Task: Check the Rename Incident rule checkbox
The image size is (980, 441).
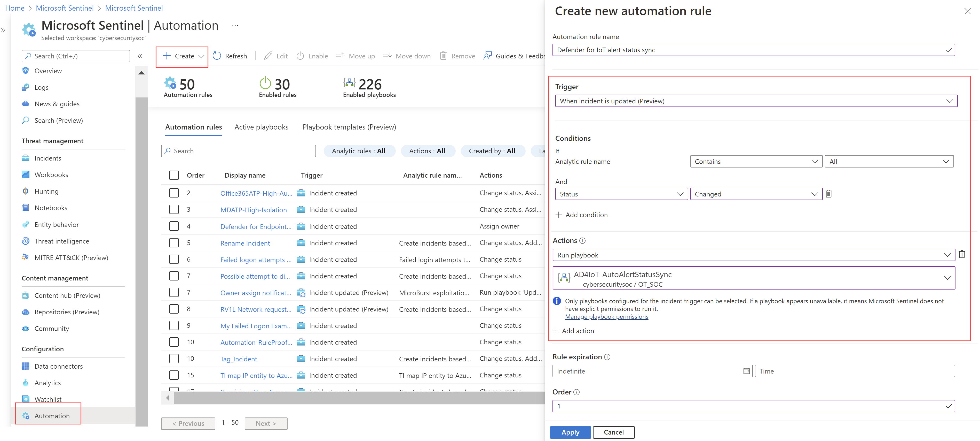Action: [x=174, y=243]
